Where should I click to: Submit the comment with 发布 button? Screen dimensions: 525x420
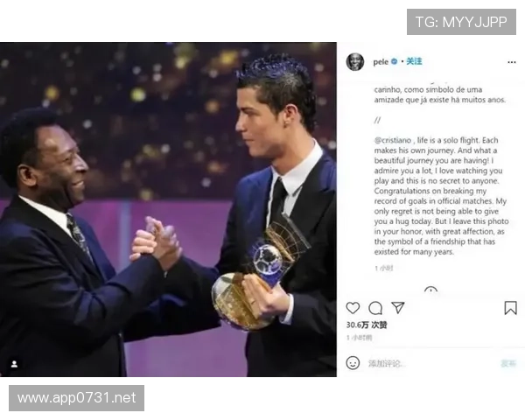pos(508,363)
